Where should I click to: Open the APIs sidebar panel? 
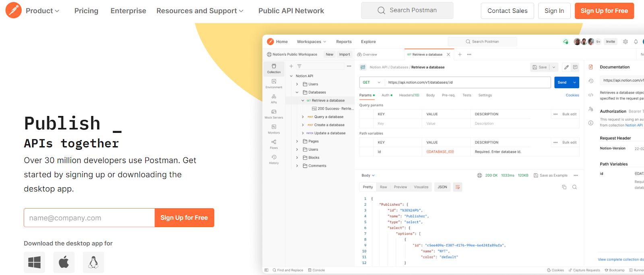[274, 99]
